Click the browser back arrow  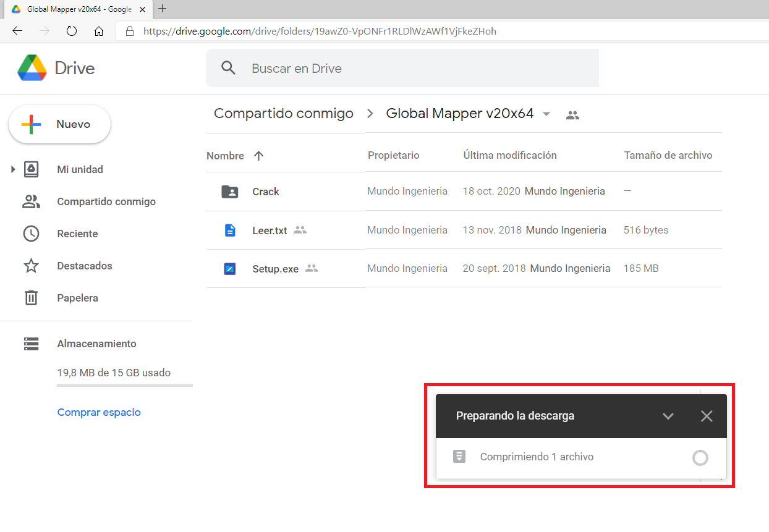17,31
